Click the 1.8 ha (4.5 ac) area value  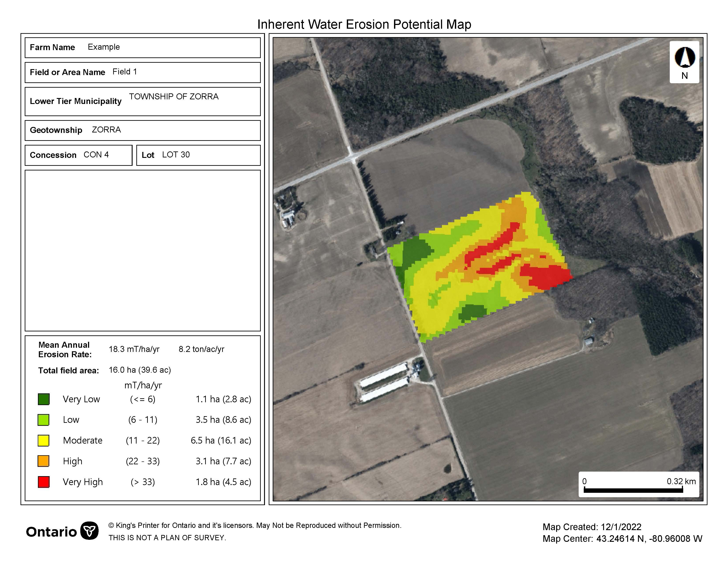[223, 482]
